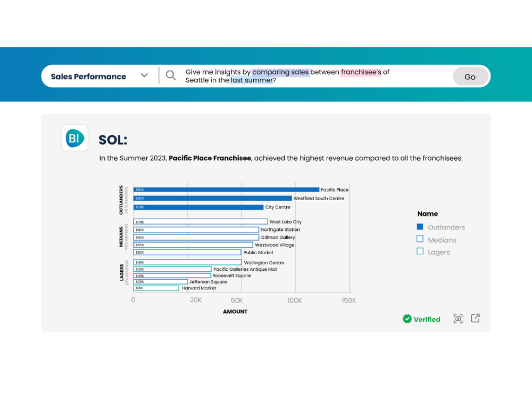This screenshot has height=399, width=532.
Task: Click the 'Pacific Place' bar label
Action: coord(335,190)
